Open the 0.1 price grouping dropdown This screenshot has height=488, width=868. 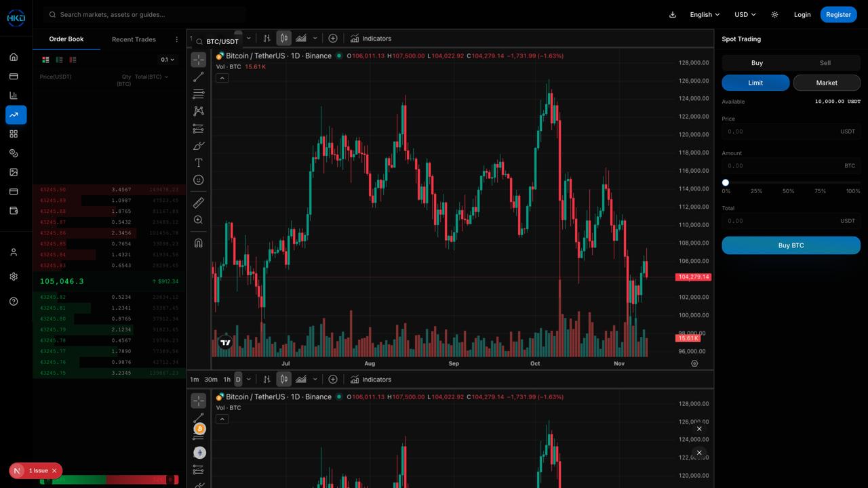click(167, 60)
